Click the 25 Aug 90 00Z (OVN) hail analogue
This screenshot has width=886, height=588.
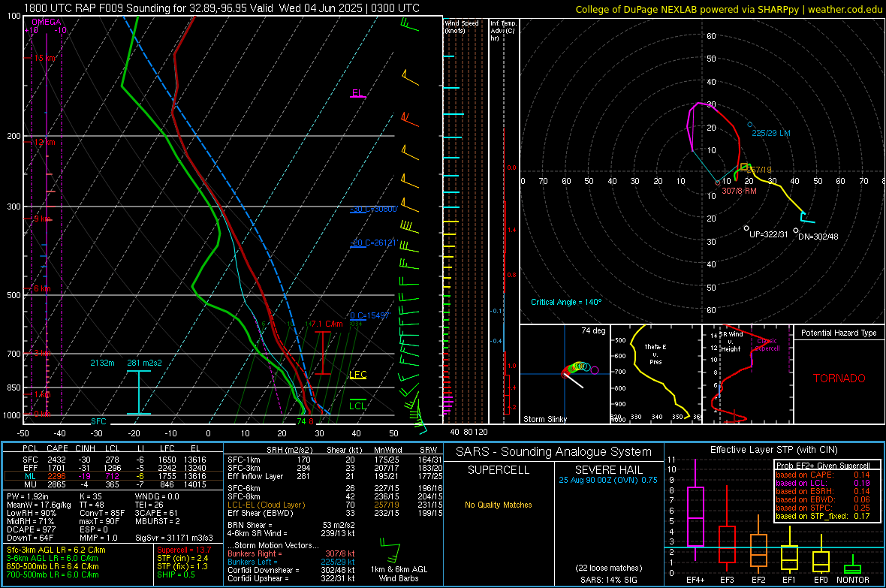click(608, 480)
